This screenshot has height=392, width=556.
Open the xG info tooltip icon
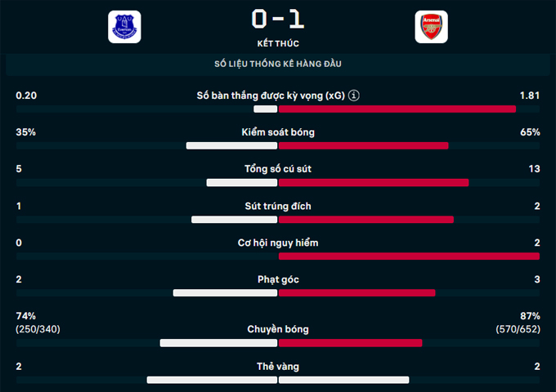(x=354, y=96)
